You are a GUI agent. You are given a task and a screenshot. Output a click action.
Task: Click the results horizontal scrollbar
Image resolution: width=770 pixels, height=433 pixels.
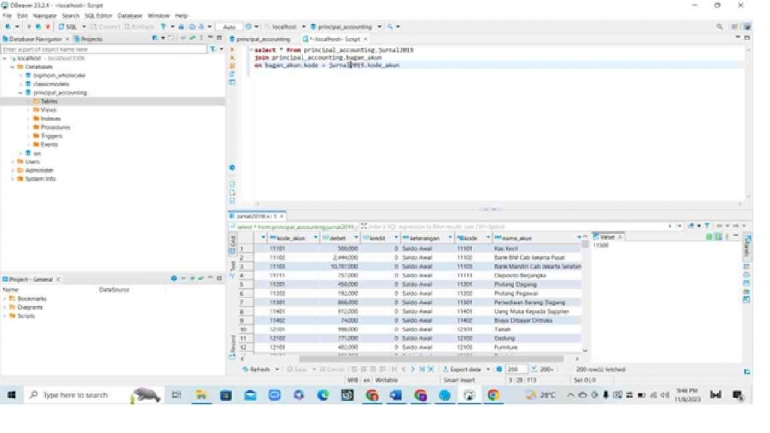(430, 359)
